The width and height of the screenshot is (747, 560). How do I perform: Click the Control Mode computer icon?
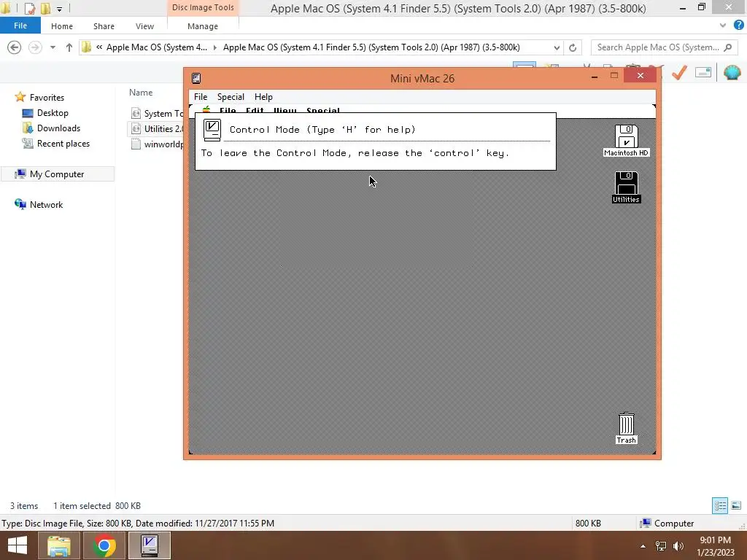[212, 130]
